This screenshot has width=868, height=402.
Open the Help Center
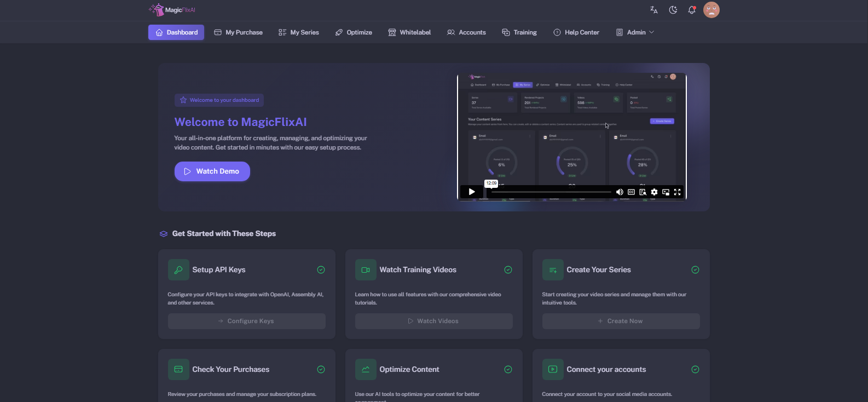576,32
